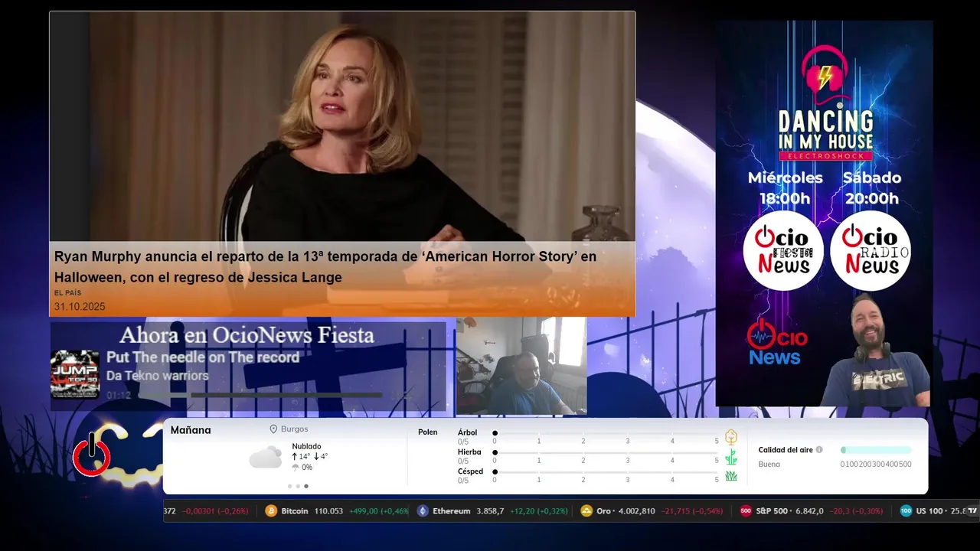Click the Sábado 20:00h schedule text

click(x=872, y=188)
